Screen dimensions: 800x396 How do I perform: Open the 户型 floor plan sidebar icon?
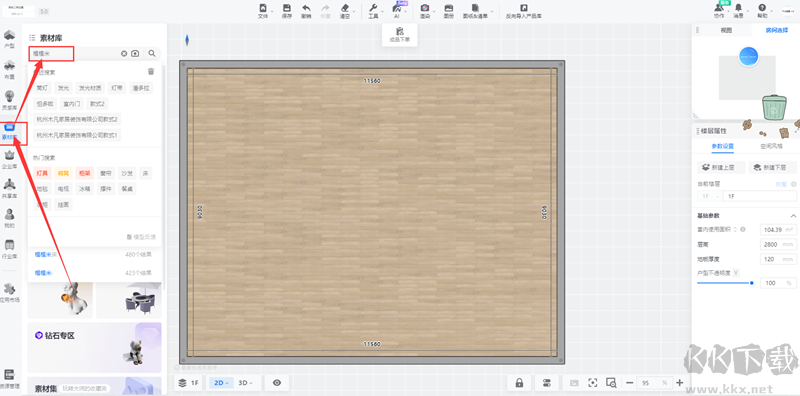(9, 39)
